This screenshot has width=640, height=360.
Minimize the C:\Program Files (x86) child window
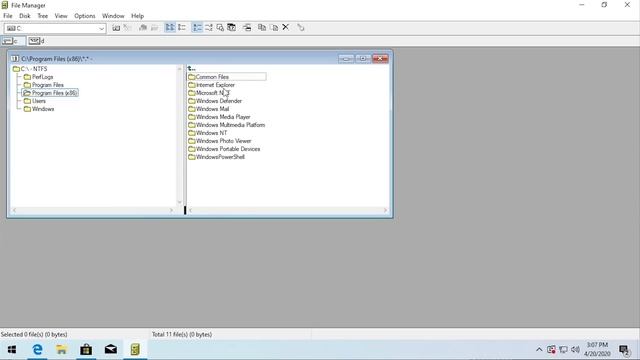(x=346, y=59)
